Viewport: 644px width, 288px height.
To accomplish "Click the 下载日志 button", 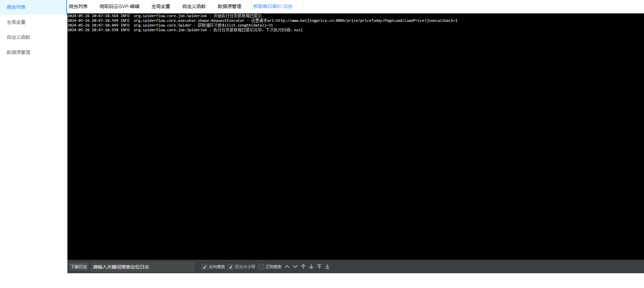I will pyautogui.click(x=79, y=267).
